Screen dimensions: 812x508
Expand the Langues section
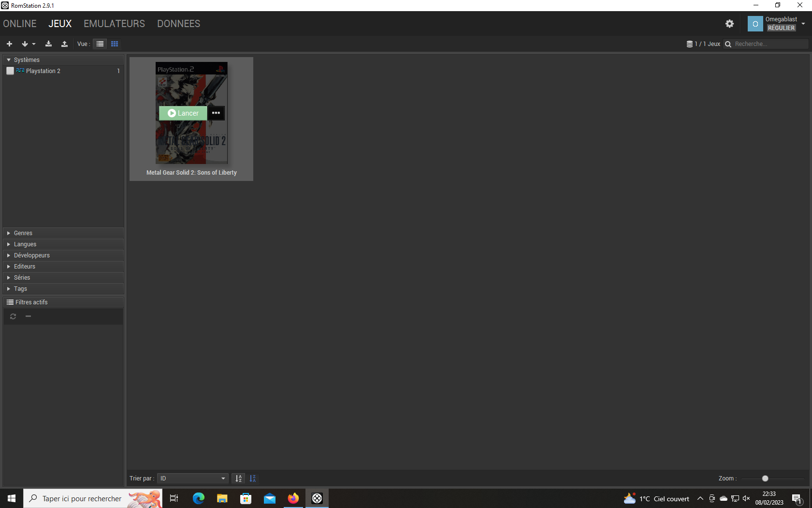[63, 244]
